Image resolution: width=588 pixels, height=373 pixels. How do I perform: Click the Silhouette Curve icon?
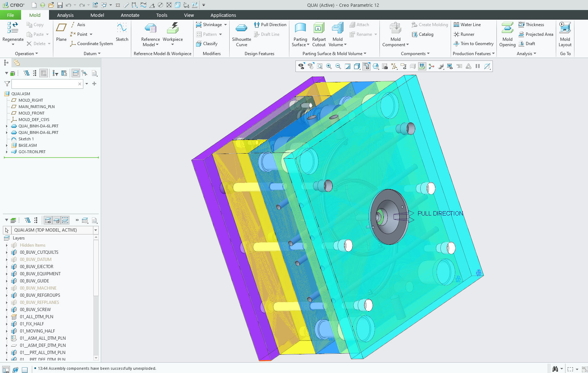pyautogui.click(x=241, y=28)
